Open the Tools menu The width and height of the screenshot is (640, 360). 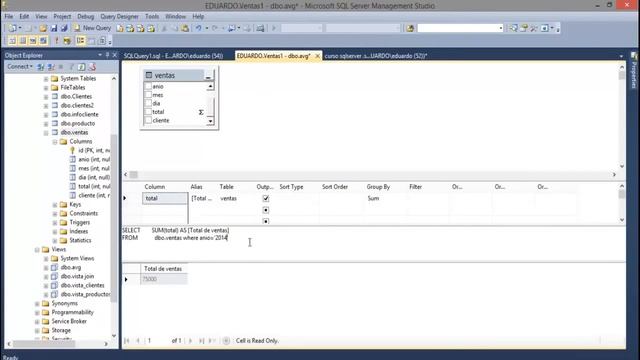point(152,16)
